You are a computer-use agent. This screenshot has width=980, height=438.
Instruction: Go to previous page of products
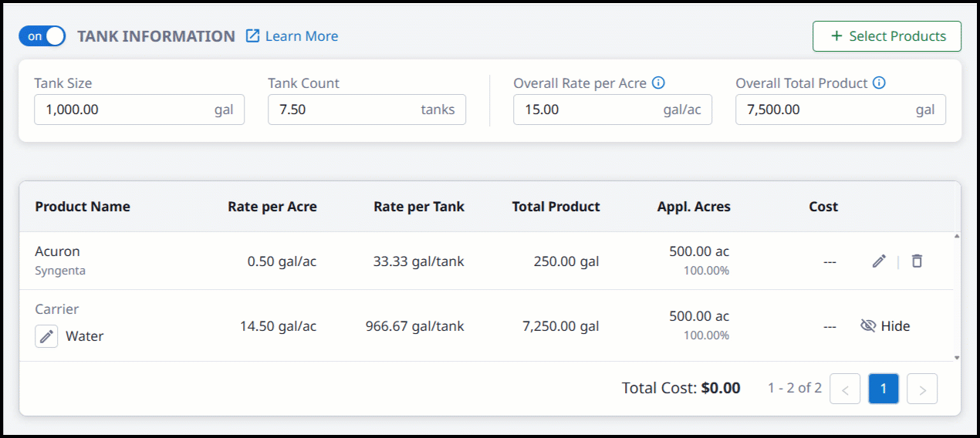(845, 389)
